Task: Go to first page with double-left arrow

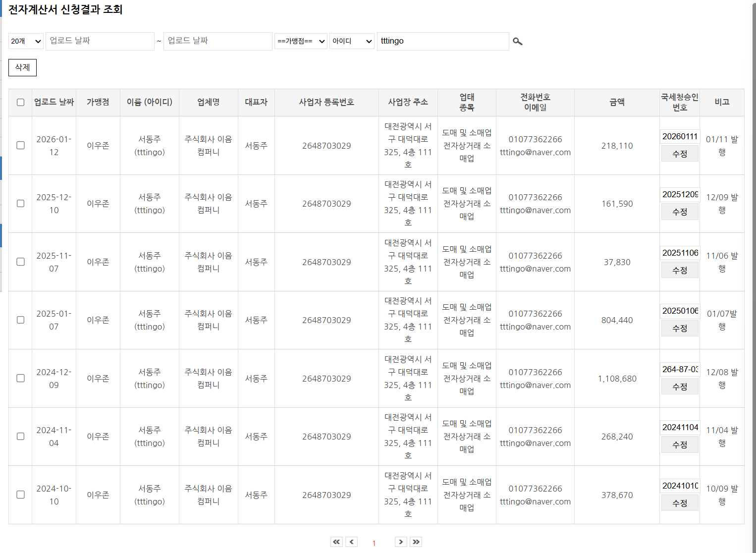Action: (336, 542)
